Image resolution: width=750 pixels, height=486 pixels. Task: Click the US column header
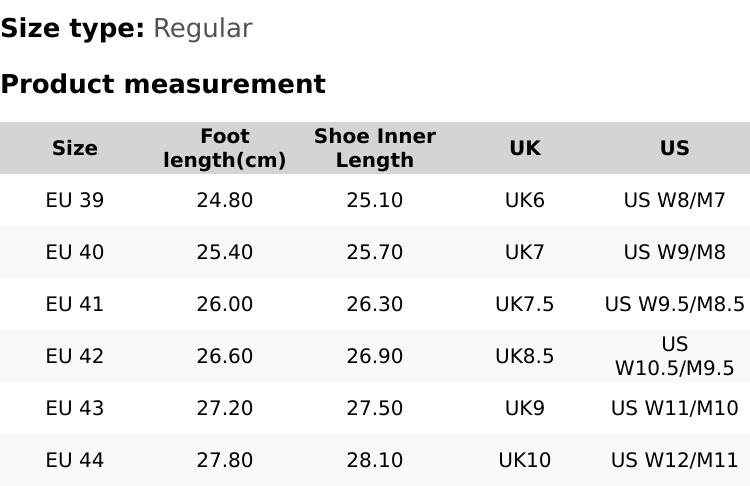675,148
